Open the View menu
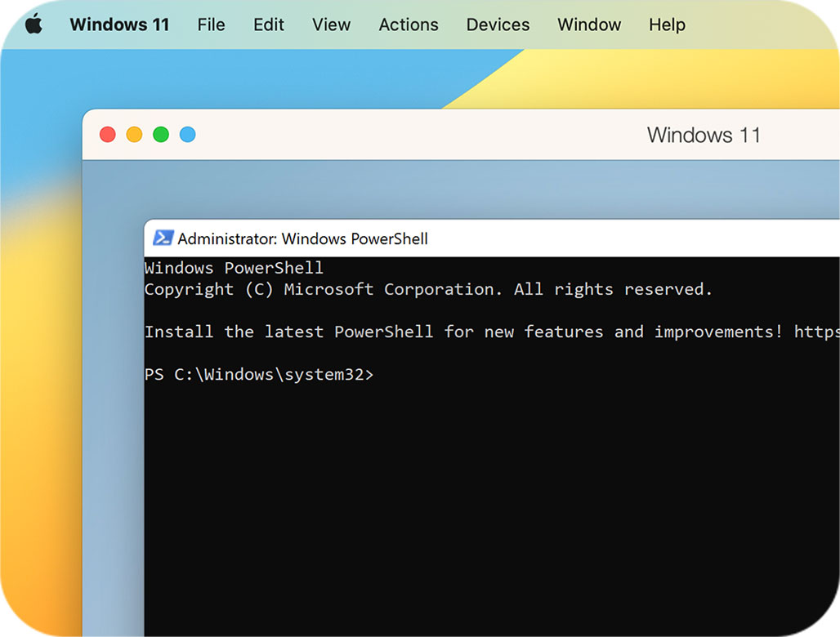840x637 pixels. (331, 24)
